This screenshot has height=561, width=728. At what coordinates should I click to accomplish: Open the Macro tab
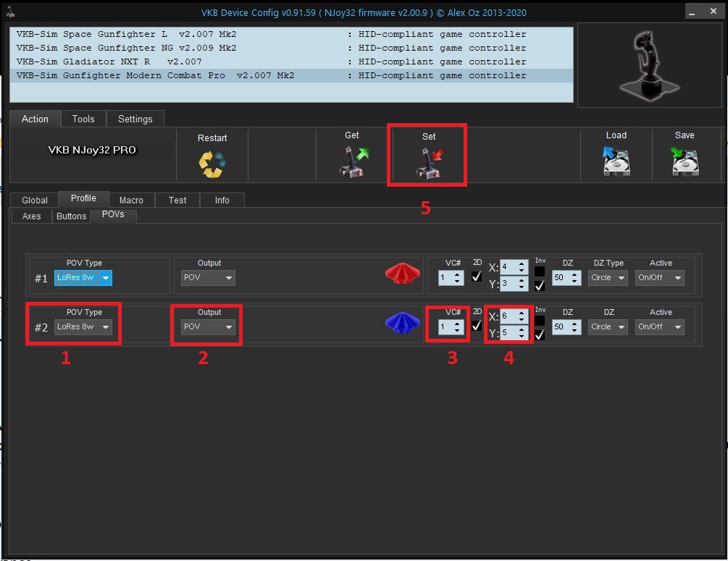[x=131, y=201]
